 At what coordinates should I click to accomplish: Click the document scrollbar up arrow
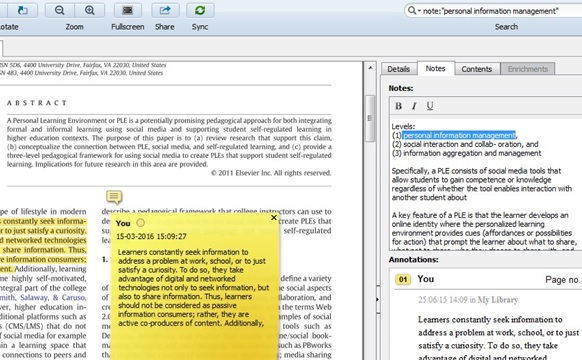tap(370, 68)
